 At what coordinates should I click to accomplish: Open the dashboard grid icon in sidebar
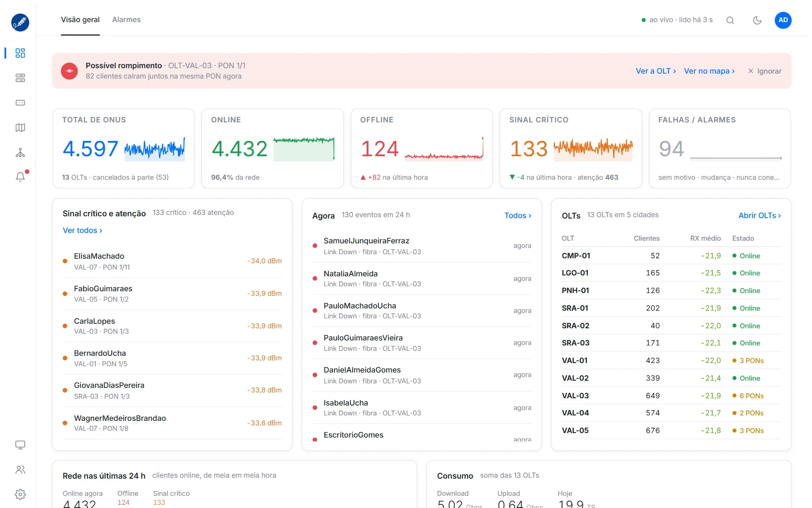[x=20, y=53]
